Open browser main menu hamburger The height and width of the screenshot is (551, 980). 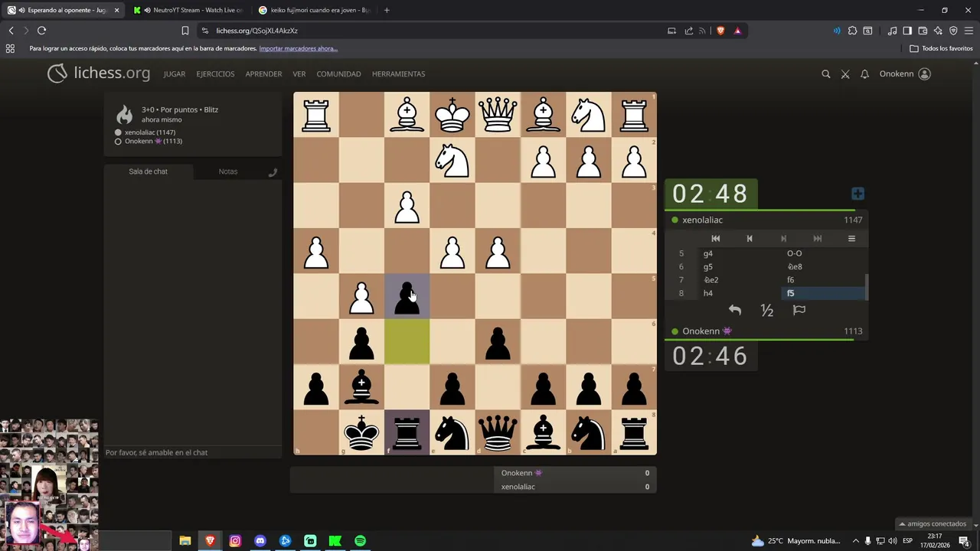click(x=969, y=31)
